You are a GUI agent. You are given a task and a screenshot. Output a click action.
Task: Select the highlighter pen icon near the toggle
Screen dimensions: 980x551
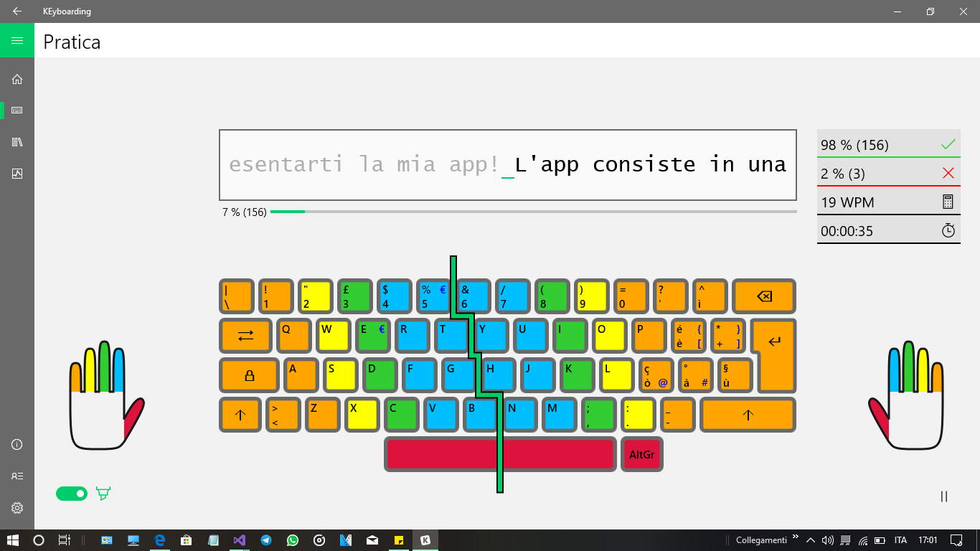[103, 494]
